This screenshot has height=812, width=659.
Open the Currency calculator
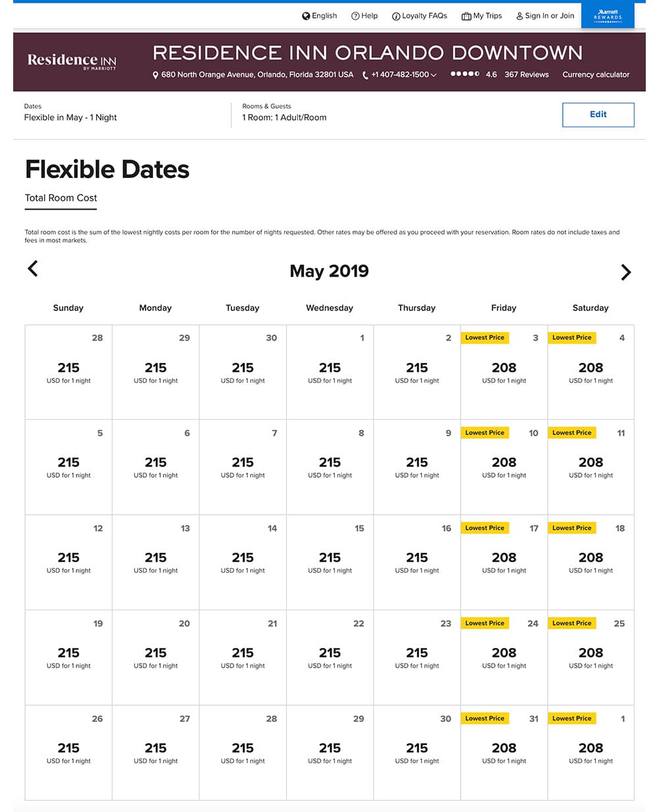pyautogui.click(x=595, y=74)
